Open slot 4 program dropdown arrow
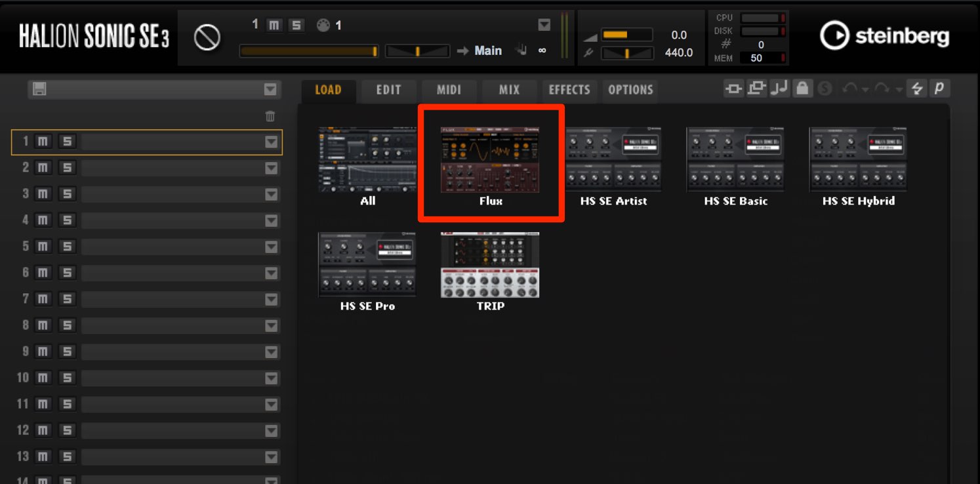The height and width of the screenshot is (484, 980). point(271,220)
